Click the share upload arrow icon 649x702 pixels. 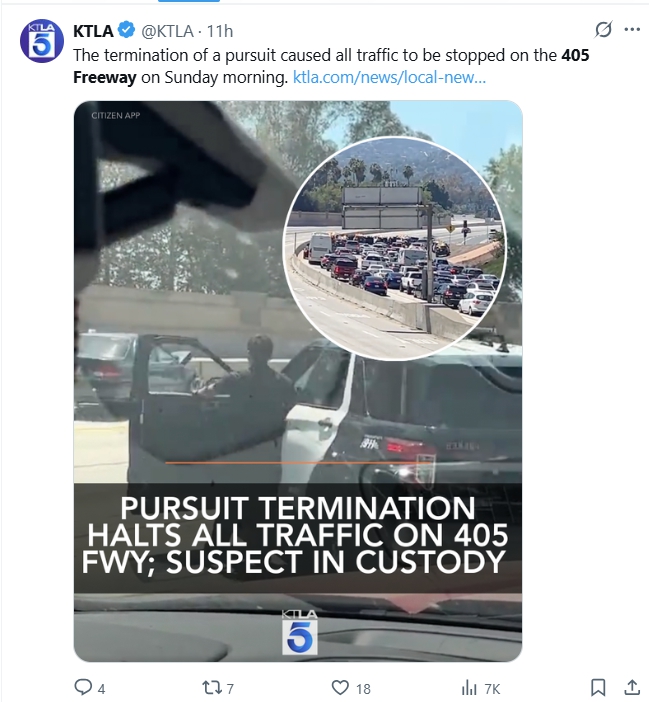(x=632, y=687)
